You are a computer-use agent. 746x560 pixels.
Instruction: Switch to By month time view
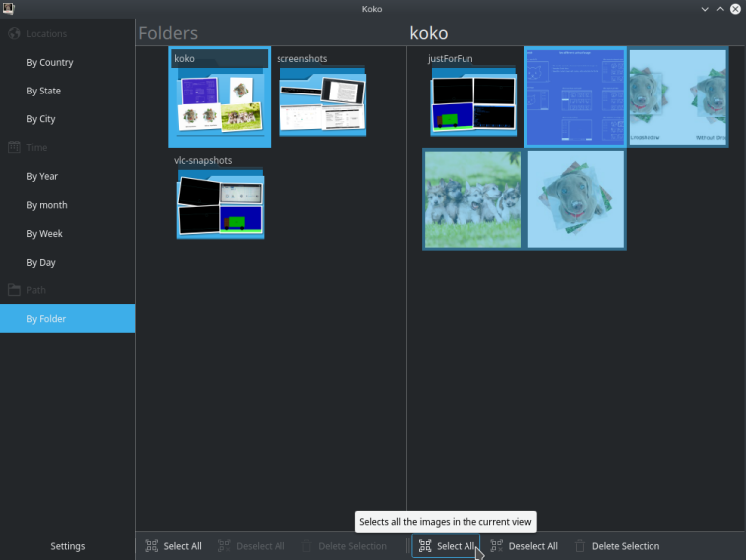pos(68,205)
